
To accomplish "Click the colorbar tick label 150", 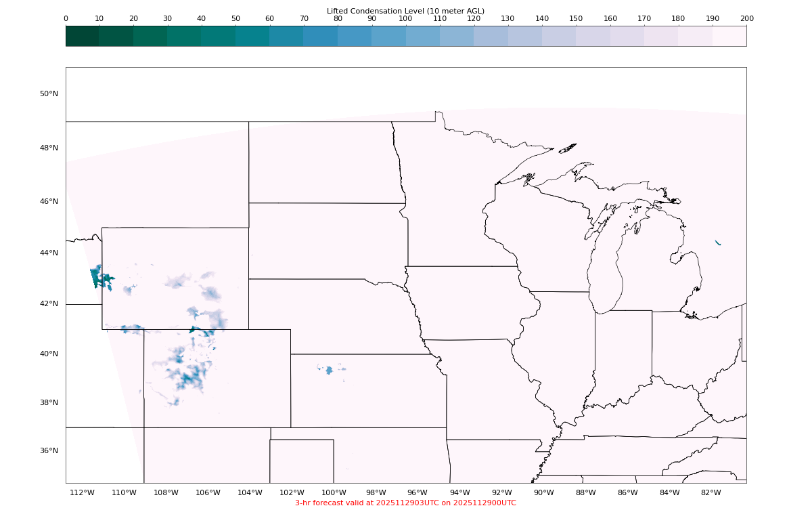I will tap(576, 19).
